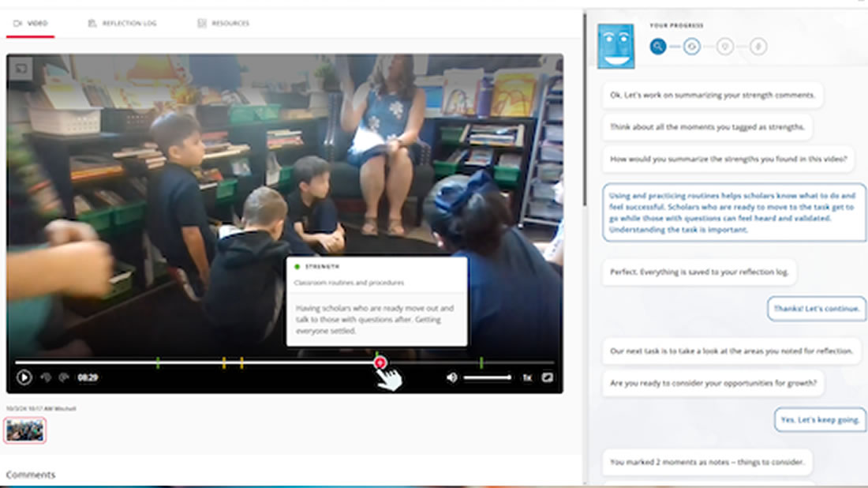Select the magnifier step in Your Progress
This screenshot has width=868, height=488.
pos(658,47)
